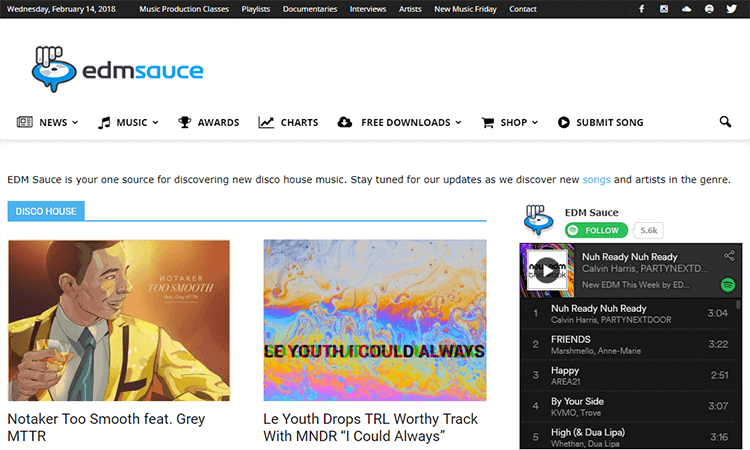Click the 'songs' hyperlink in intro text

tap(596, 179)
